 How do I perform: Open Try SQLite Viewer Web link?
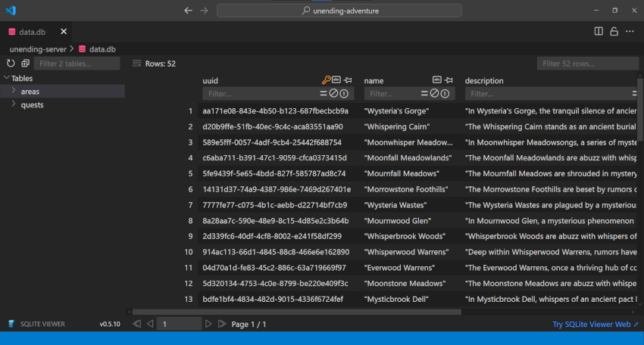595,324
